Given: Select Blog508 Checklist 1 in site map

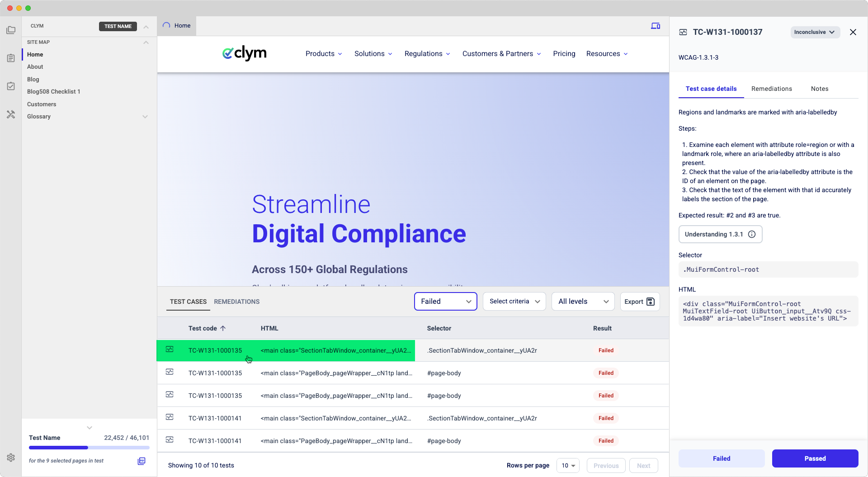Looking at the screenshot, I should [x=54, y=92].
